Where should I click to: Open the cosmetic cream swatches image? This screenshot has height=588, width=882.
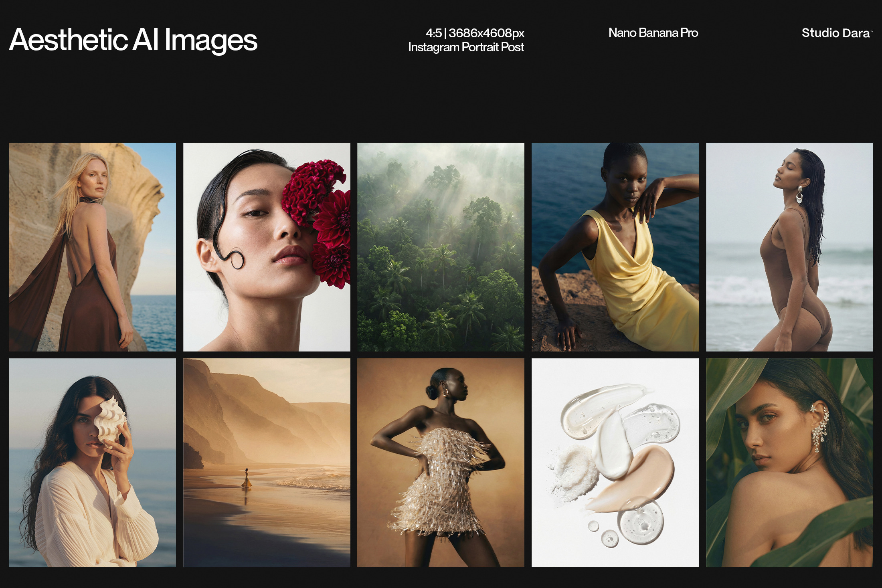click(615, 463)
